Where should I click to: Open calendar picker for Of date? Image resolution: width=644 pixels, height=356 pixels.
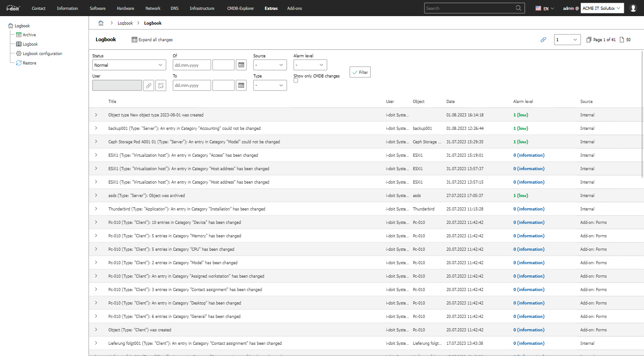pyautogui.click(x=241, y=65)
